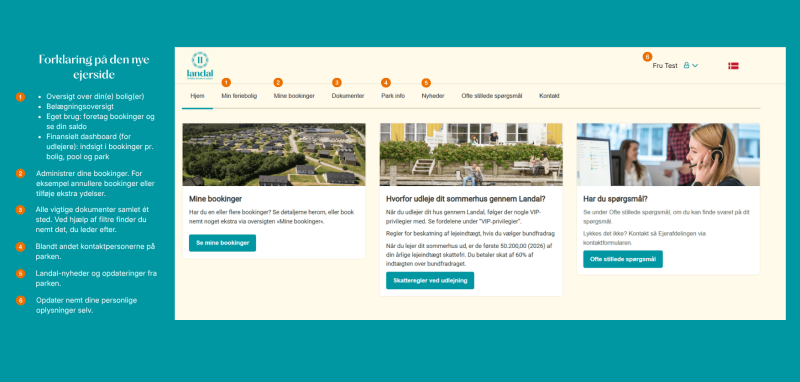
Task: Open Ofte stillede spørgsmål in the navigation
Action: [x=493, y=96]
